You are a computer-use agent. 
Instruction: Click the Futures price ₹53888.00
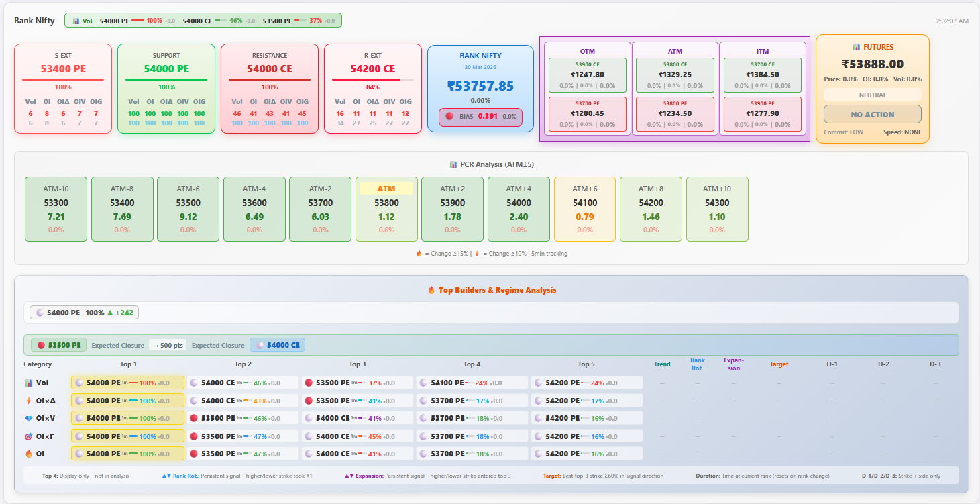pyautogui.click(x=872, y=64)
